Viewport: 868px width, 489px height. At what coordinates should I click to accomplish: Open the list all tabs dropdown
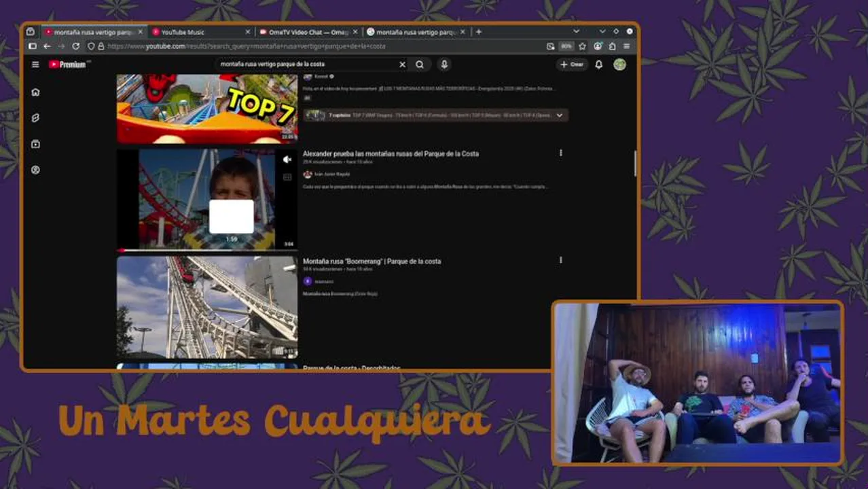point(576,31)
